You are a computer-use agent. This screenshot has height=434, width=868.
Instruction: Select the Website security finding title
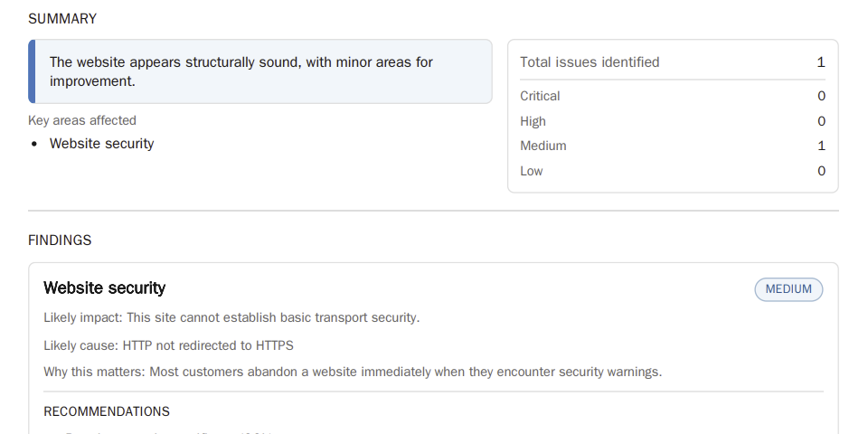(x=105, y=288)
